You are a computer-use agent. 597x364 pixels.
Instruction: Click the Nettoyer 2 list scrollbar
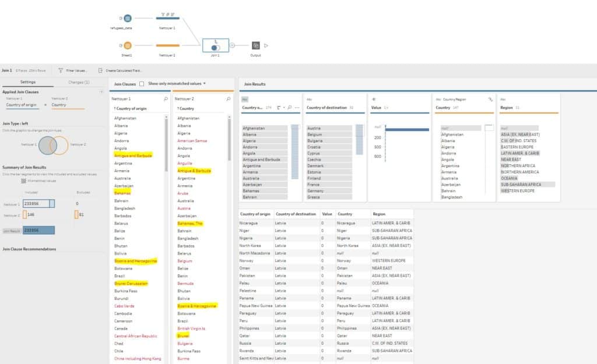pyautogui.click(x=229, y=139)
